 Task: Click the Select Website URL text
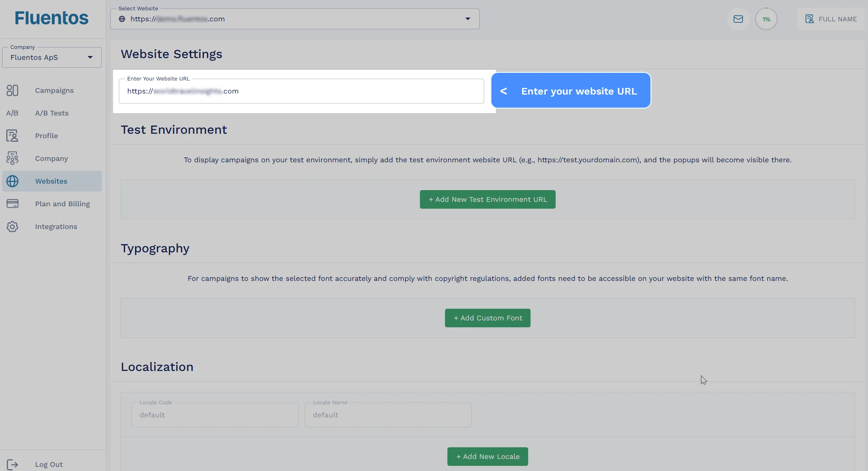(x=177, y=19)
